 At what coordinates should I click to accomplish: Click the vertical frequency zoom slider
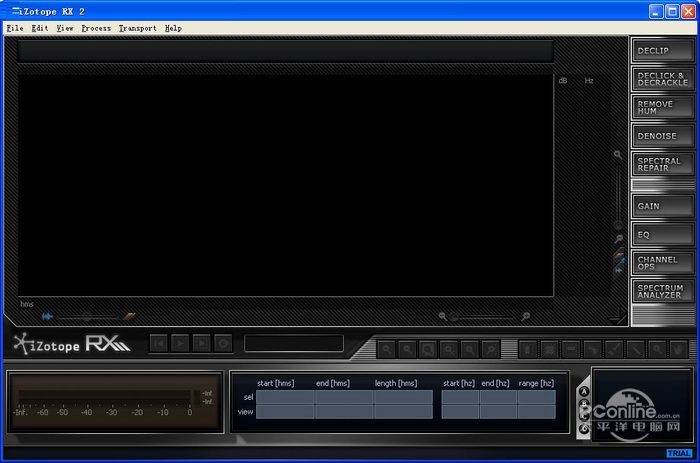coord(618,196)
